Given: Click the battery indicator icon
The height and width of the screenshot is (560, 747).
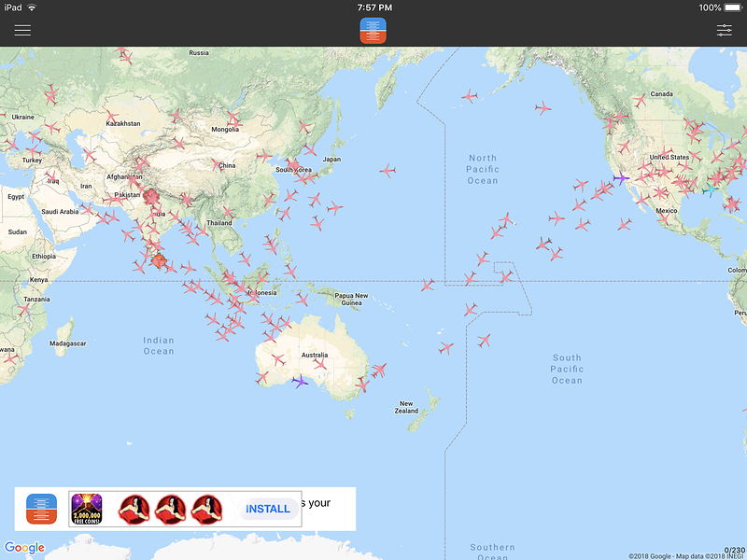Looking at the screenshot, I should click(x=733, y=7).
